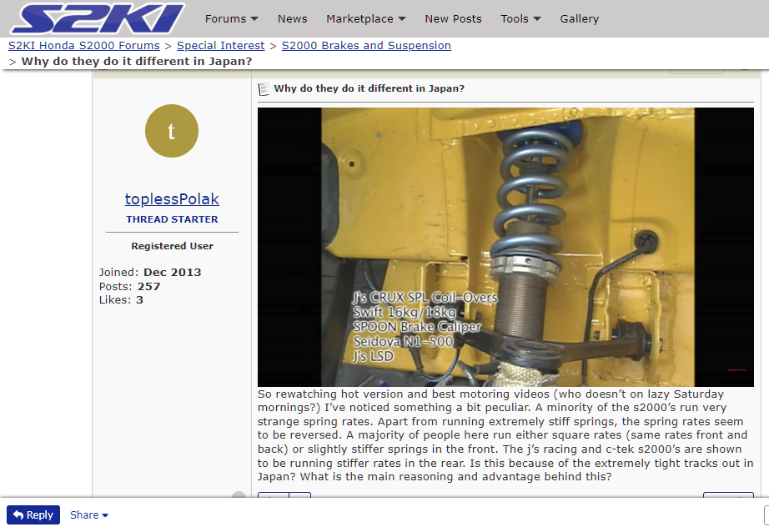
Task: Click the 'Posts: 257' text
Action: coord(129,286)
